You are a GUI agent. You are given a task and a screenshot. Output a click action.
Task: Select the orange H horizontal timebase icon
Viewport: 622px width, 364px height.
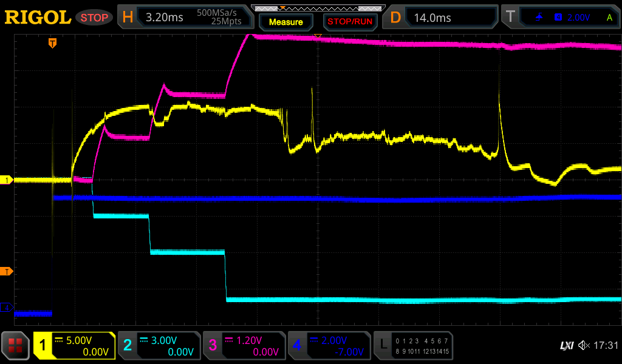(128, 18)
